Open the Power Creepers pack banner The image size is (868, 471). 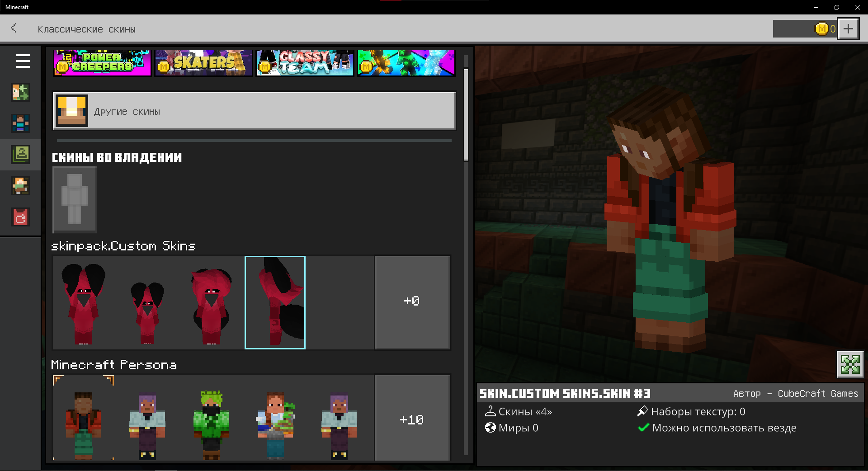[x=102, y=62]
